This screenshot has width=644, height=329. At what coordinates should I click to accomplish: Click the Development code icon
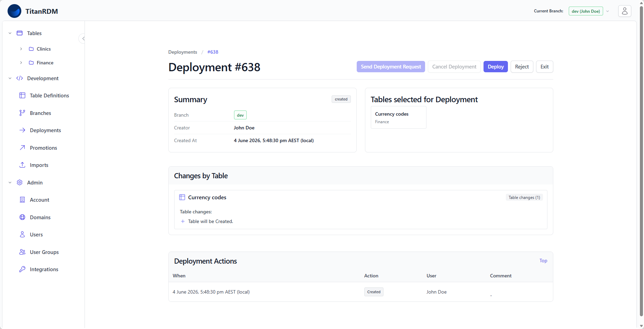point(20,78)
